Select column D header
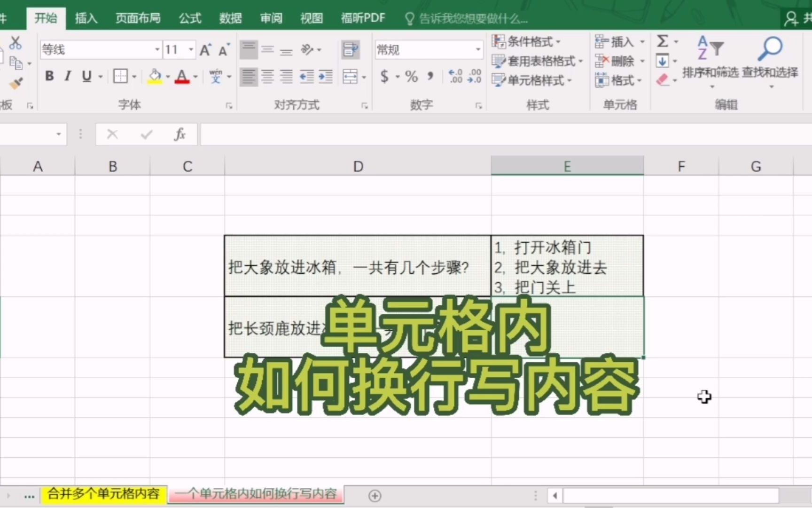The width and height of the screenshot is (812, 508). (358, 166)
